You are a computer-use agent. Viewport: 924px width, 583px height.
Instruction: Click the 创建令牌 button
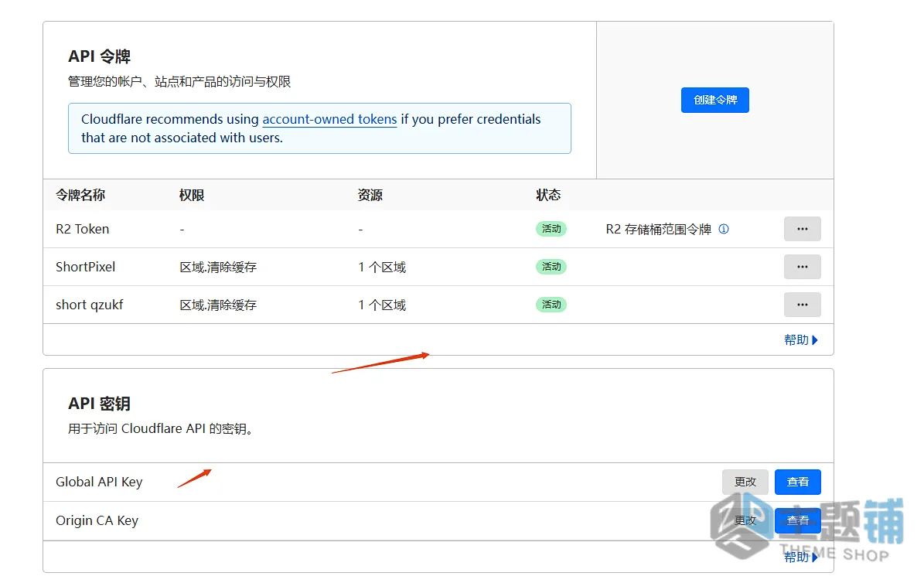(x=714, y=101)
